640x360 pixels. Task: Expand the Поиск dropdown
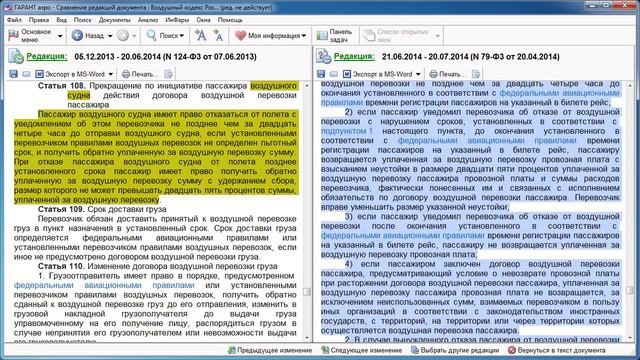[x=182, y=36]
